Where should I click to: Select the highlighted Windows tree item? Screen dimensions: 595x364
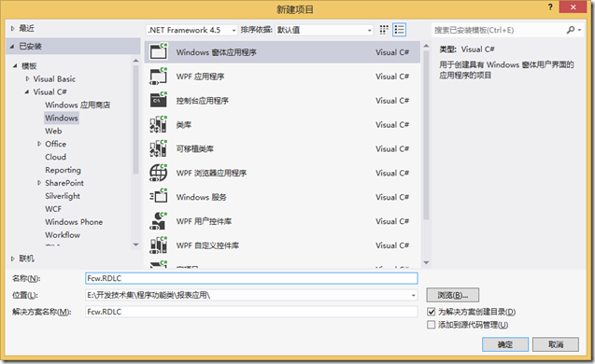click(x=62, y=118)
